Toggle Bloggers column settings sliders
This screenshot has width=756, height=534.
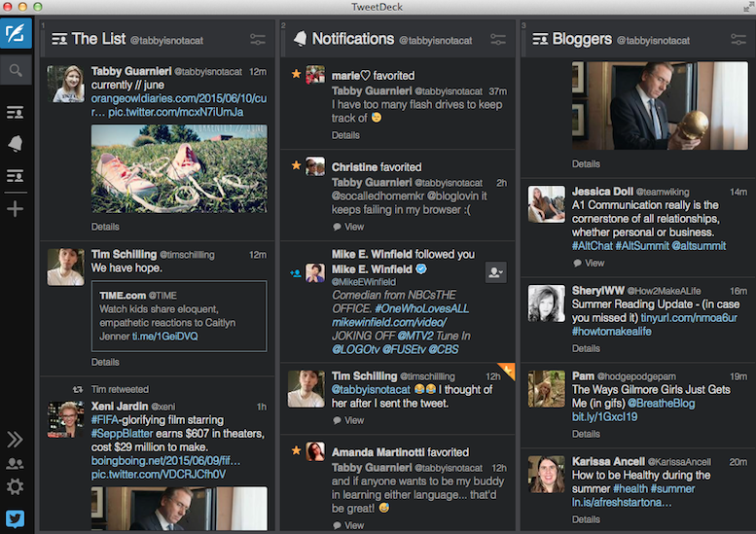[738, 40]
